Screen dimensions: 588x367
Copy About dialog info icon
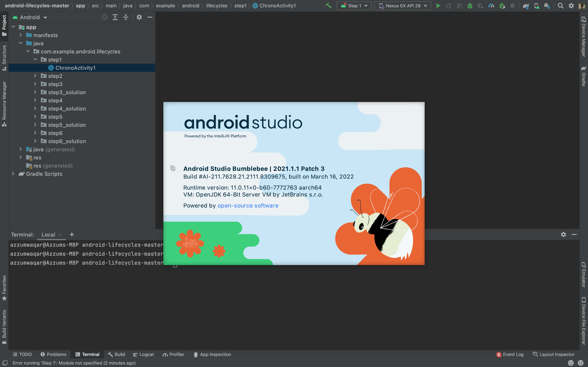point(173,168)
